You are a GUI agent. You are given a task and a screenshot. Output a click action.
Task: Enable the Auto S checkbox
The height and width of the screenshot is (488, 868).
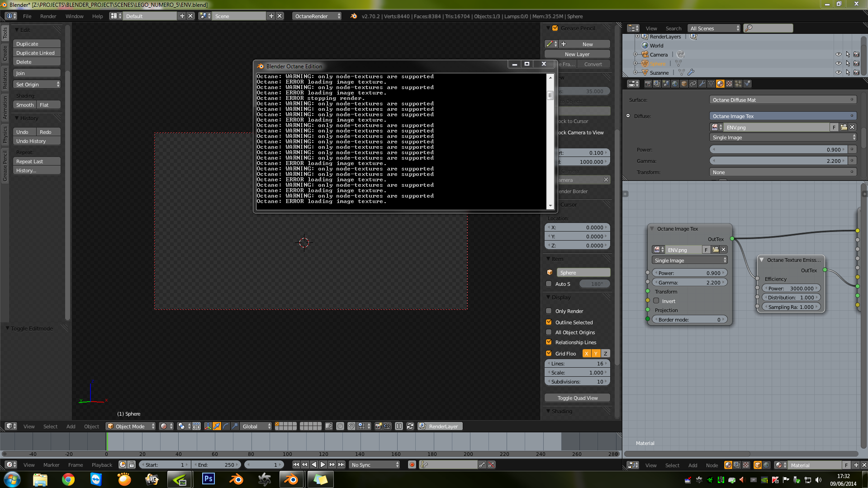[x=549, y=284]
